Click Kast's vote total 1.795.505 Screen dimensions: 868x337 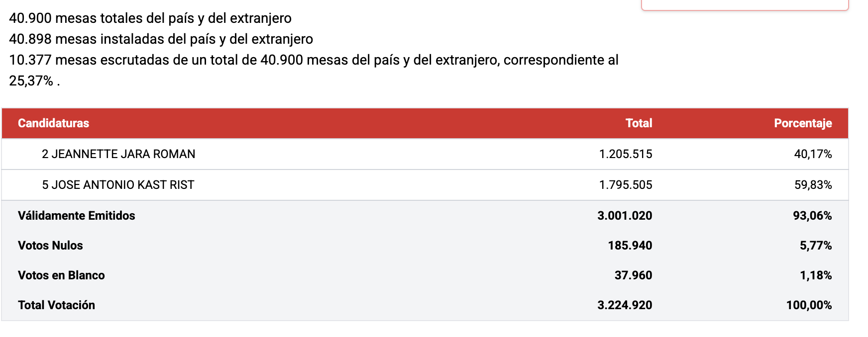pos(625,185)
